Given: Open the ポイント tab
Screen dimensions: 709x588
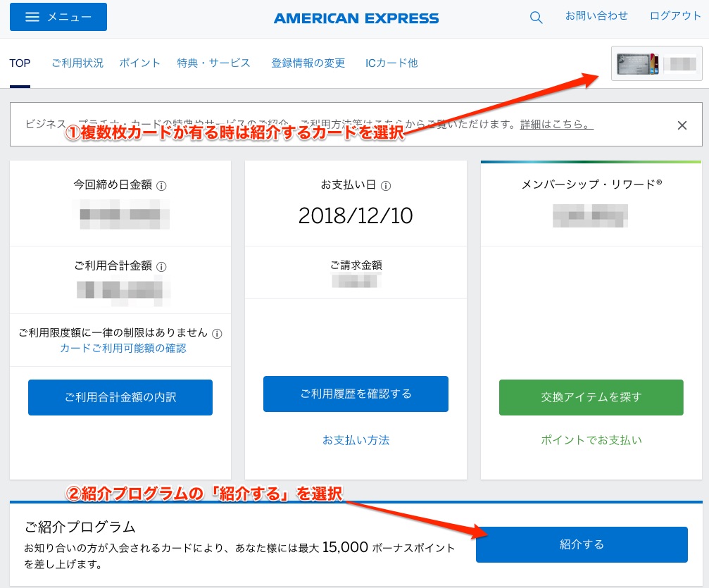Looking at the screenshot, I should [139, 63].
